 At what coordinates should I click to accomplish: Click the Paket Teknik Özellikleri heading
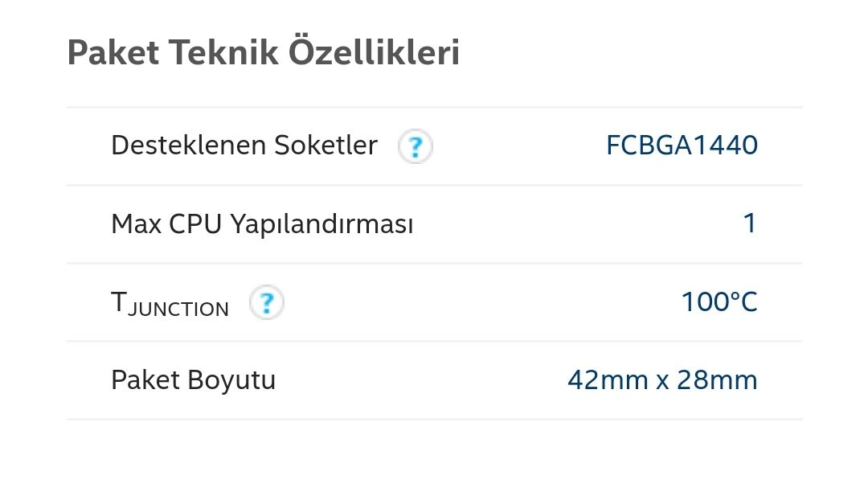tap(263, 52)
